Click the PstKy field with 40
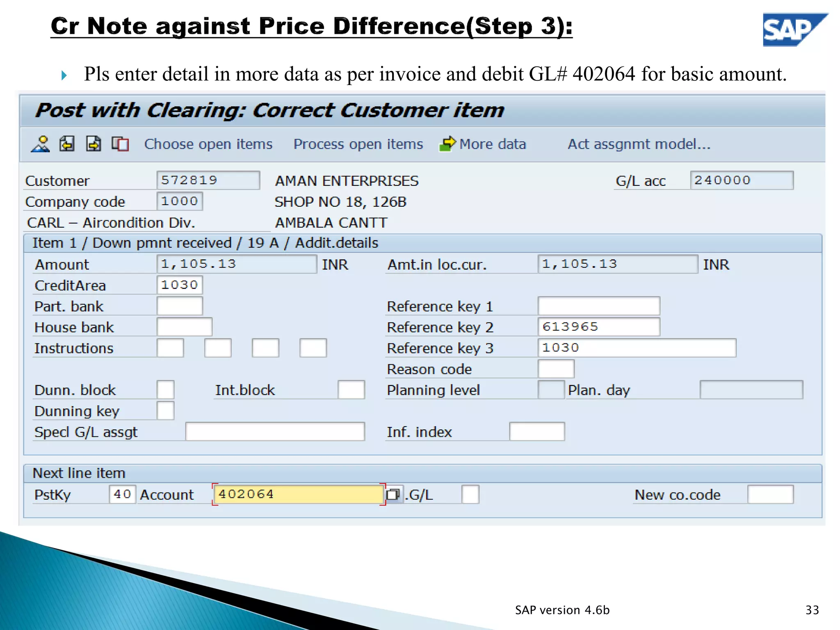 [122, 494]
